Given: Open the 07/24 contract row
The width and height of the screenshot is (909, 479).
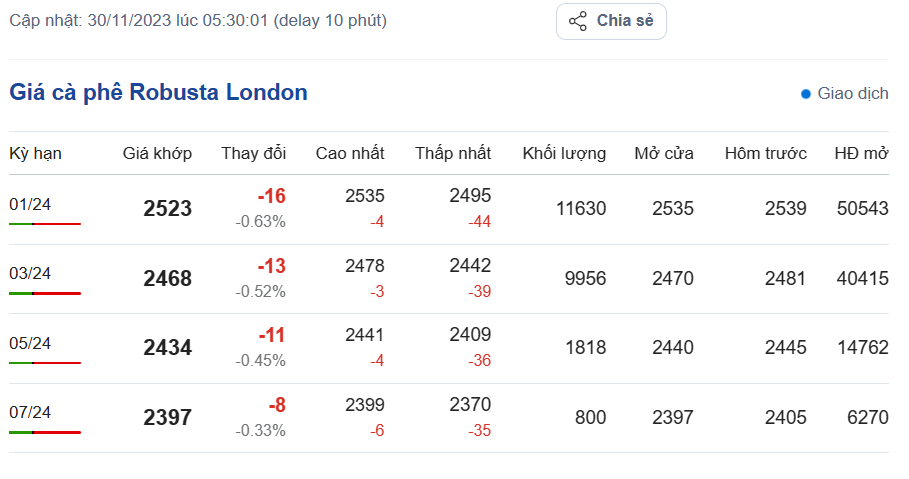Looking at the screenshot, I should point(30,412).
